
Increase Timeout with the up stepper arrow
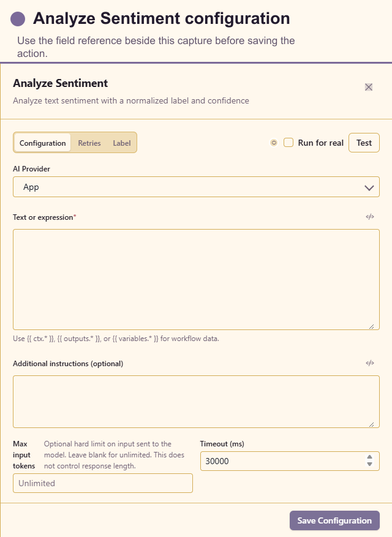[369, 457]
